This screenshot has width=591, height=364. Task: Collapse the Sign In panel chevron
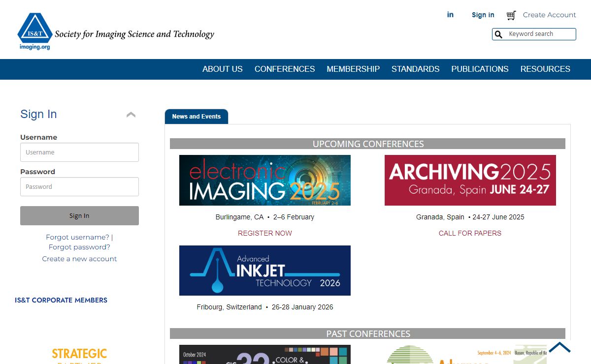(131, 115)
